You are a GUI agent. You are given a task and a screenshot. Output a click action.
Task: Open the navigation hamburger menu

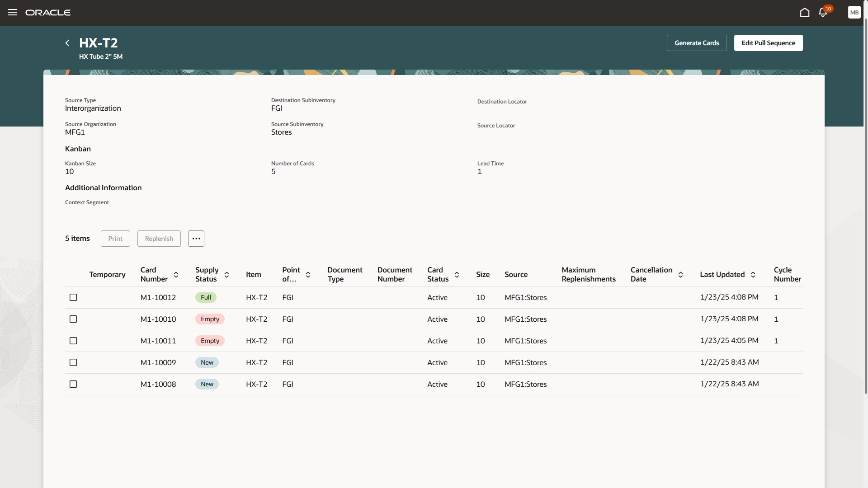point(12,12)
